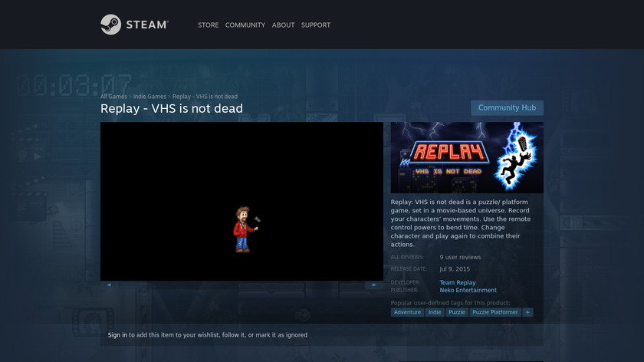Expand more tags with the plus button
Viewport: 644px width, 362px height.
[x=527, y=312]
